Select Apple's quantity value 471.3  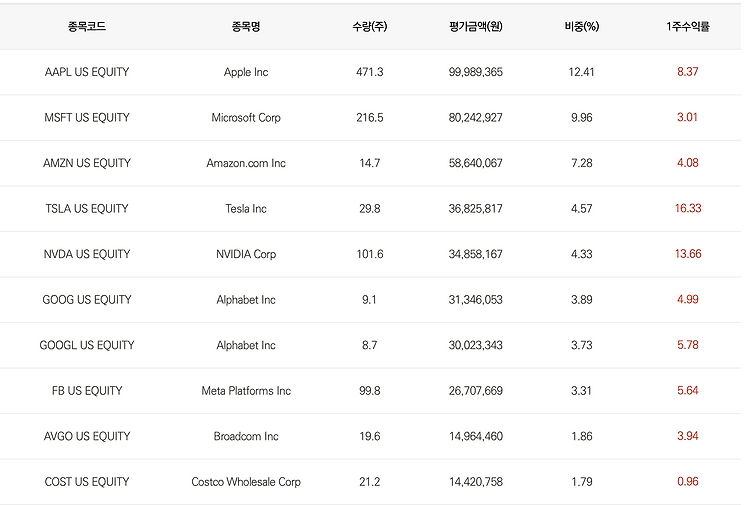click(370, 72)
